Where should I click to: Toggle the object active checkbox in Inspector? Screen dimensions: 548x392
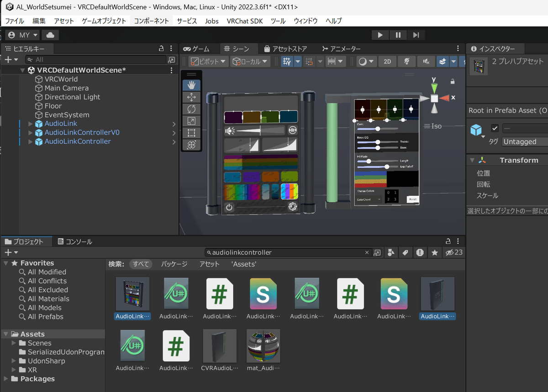coord(495,128)
